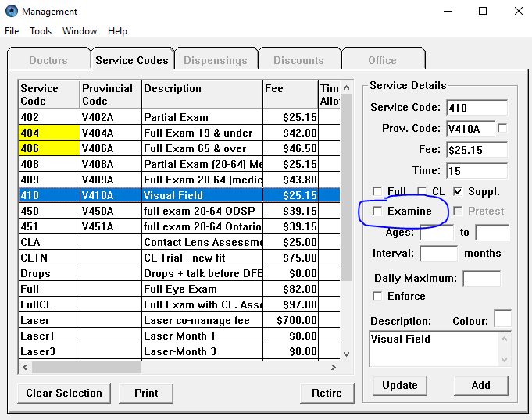
Task: Check the Full checkbox
Action: (x=377, y=191)
